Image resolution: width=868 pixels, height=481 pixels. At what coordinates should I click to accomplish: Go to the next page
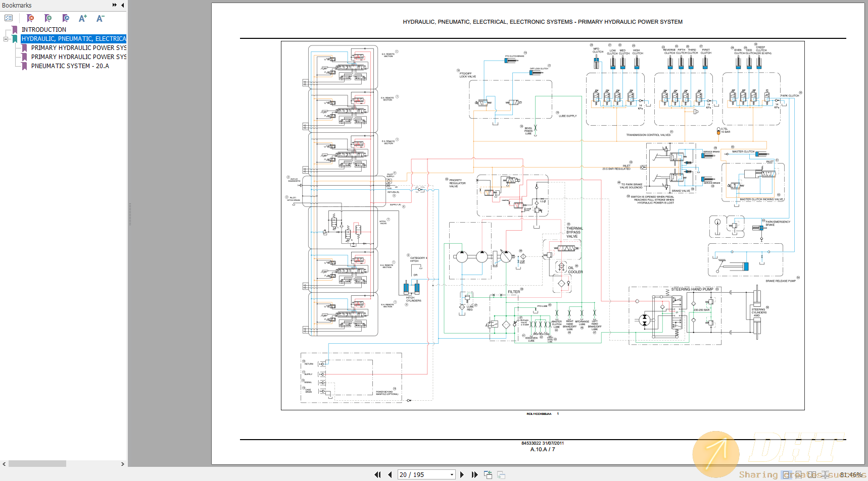(462, 474)
